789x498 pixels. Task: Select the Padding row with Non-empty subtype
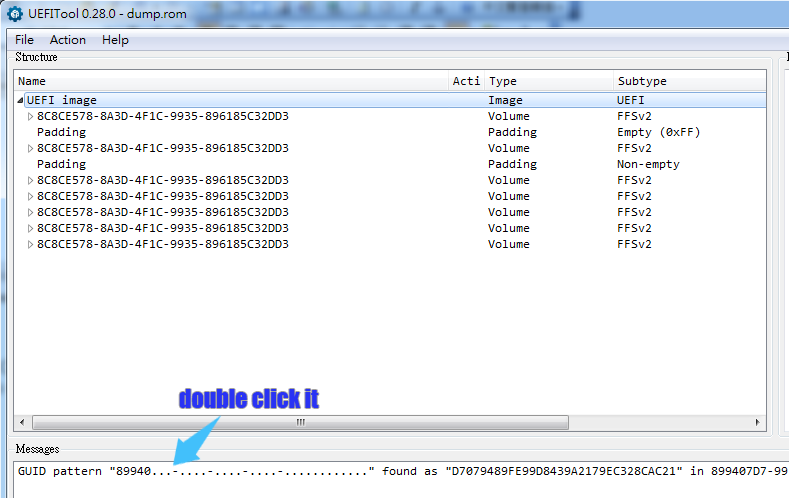point(390,164)
